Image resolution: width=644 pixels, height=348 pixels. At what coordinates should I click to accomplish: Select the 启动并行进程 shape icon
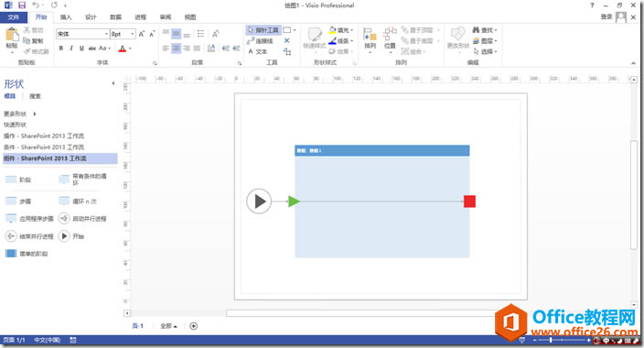pyautogui.click(x=64, y=219)
